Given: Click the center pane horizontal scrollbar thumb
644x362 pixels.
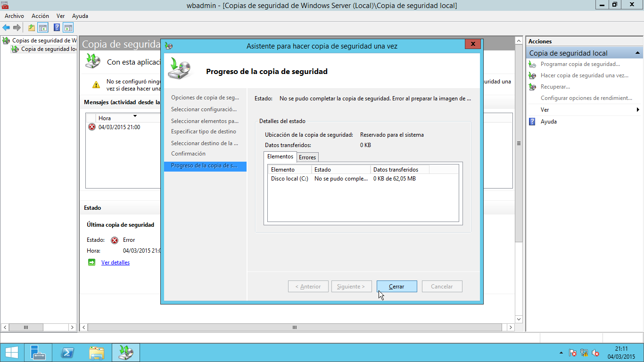Looking at the screenshot, I should (x=295, y=327).
